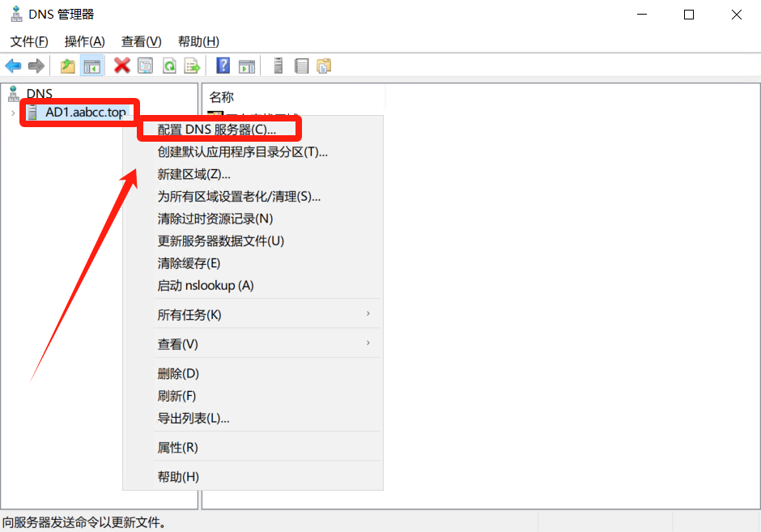
Task: Expand the AD1.aabcc.top server node
Action: coord(13,113)
